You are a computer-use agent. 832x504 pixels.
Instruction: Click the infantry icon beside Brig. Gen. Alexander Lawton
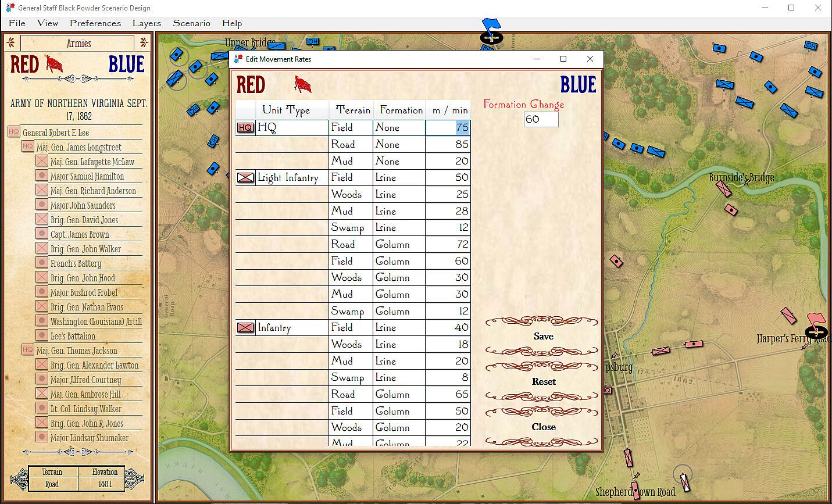[42, 364]
